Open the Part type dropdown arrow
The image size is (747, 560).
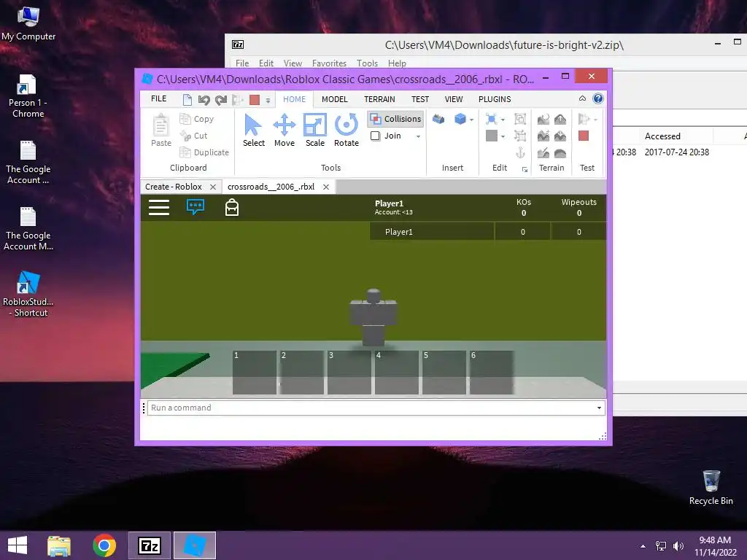click(x=472, y=120)
